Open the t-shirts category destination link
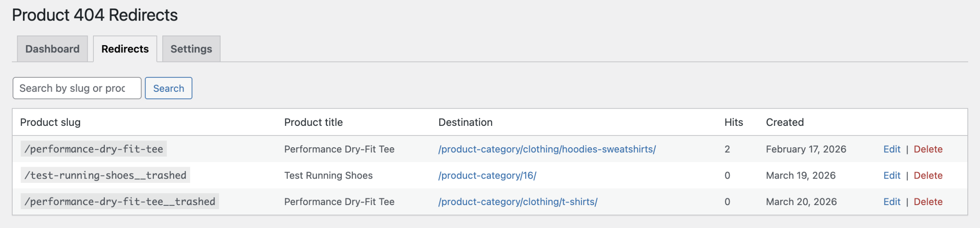 tap(518, 202)
